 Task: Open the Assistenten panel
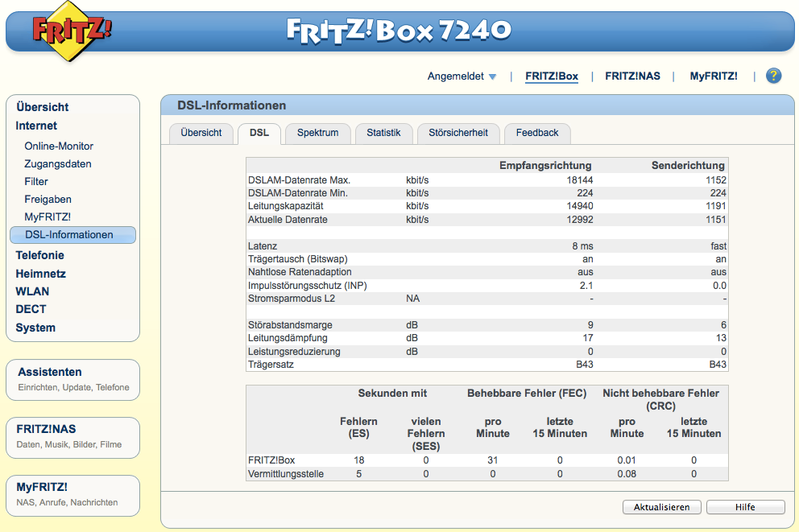pos(72,380)
